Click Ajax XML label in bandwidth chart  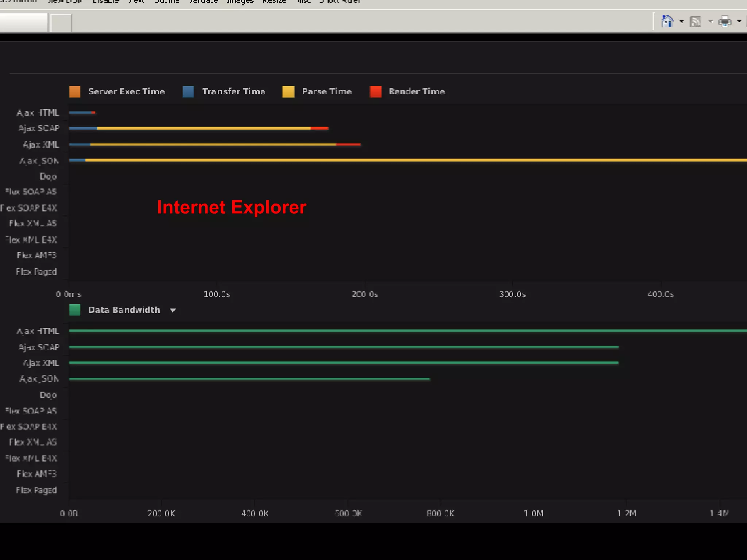click(x=41, y=363)
